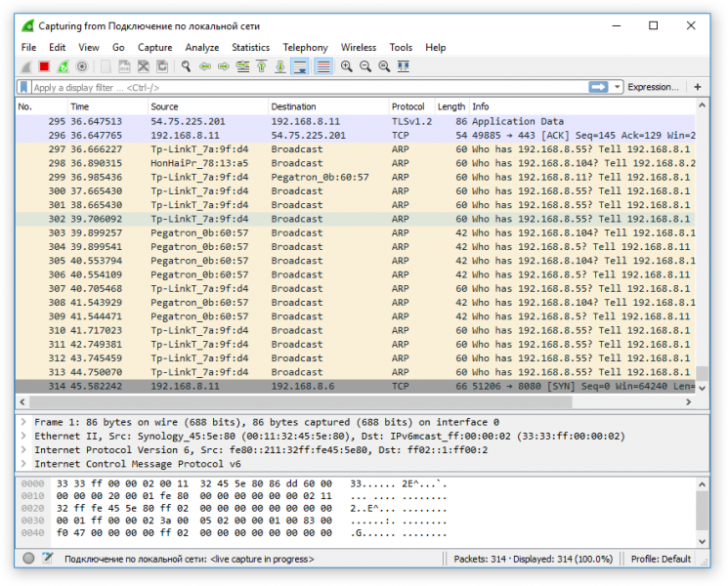Open the Capture menu

click(155, 47)
